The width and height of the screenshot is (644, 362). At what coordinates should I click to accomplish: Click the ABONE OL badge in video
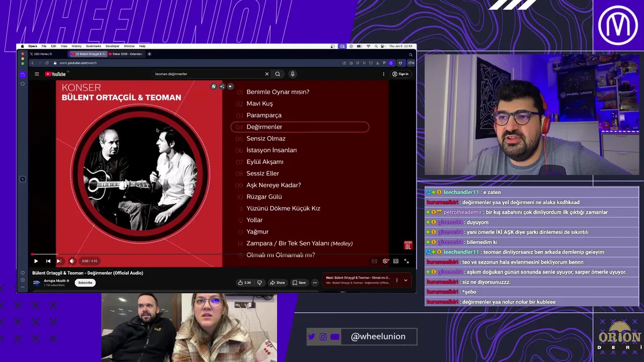pos(408,245)
